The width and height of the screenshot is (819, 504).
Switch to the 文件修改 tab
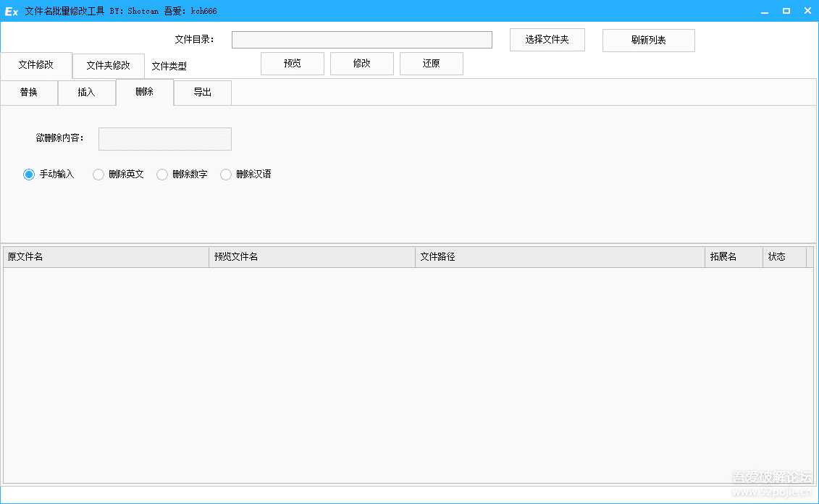[x=36, y=65]
